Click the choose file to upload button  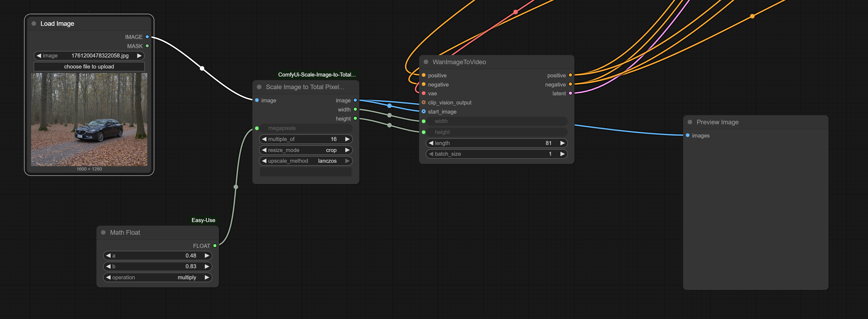(x=89, y=66)
